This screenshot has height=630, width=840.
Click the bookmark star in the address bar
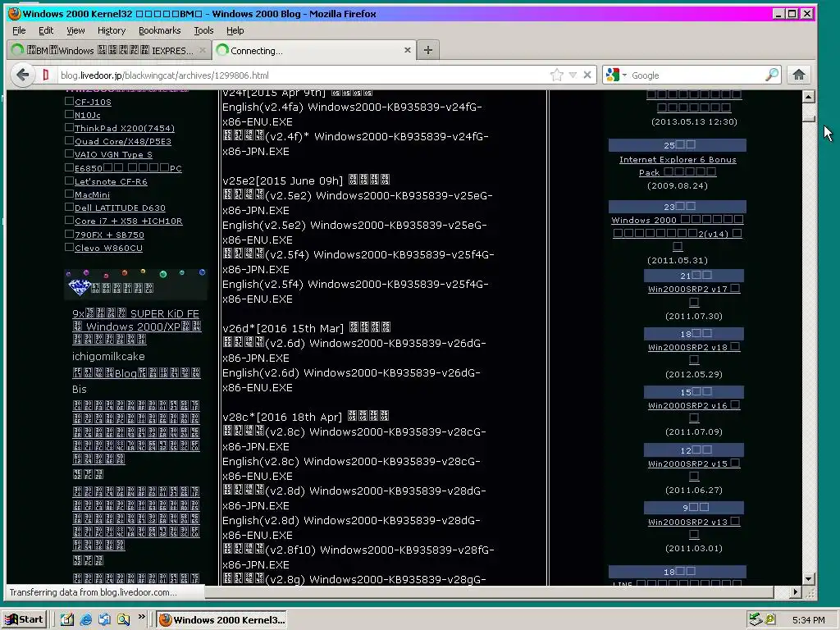[557, 75]
